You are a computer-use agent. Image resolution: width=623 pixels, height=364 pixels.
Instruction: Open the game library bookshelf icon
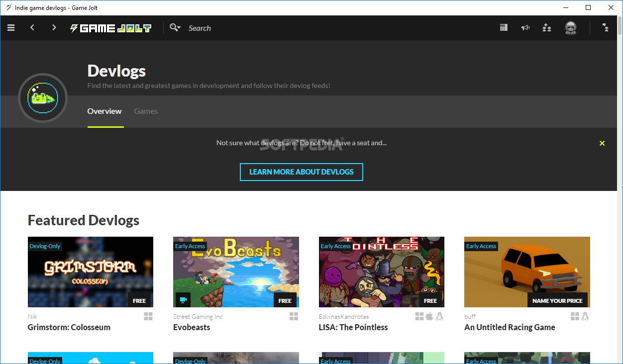[x=504, y=28]
